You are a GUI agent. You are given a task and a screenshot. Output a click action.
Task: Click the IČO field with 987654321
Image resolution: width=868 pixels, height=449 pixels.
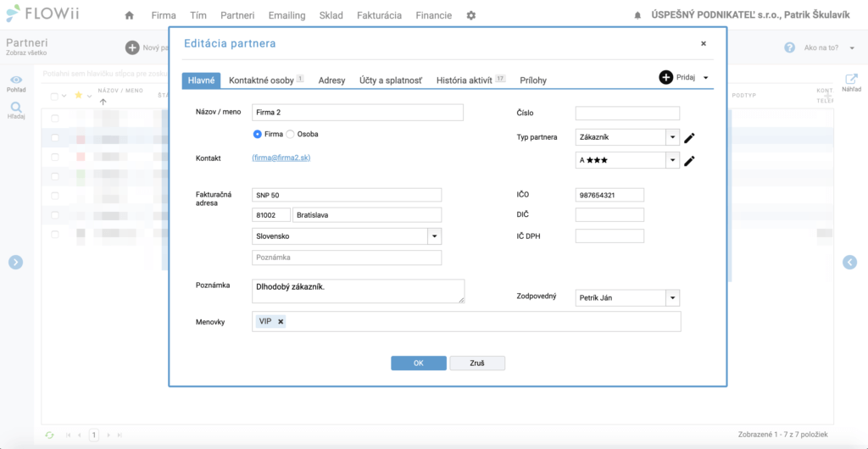pos(609,195)
